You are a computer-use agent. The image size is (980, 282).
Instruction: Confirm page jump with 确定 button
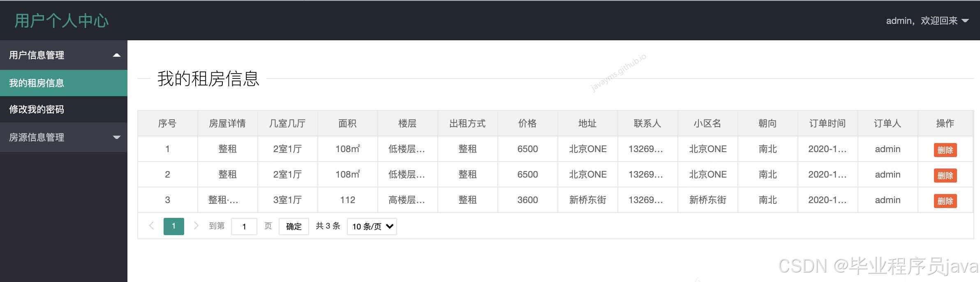[x=294, y=227]
